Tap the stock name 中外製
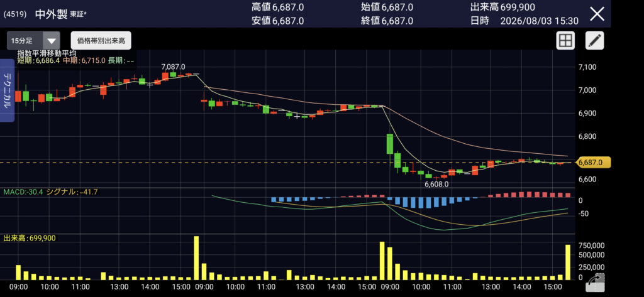644x297 pixels. (52, 14)
